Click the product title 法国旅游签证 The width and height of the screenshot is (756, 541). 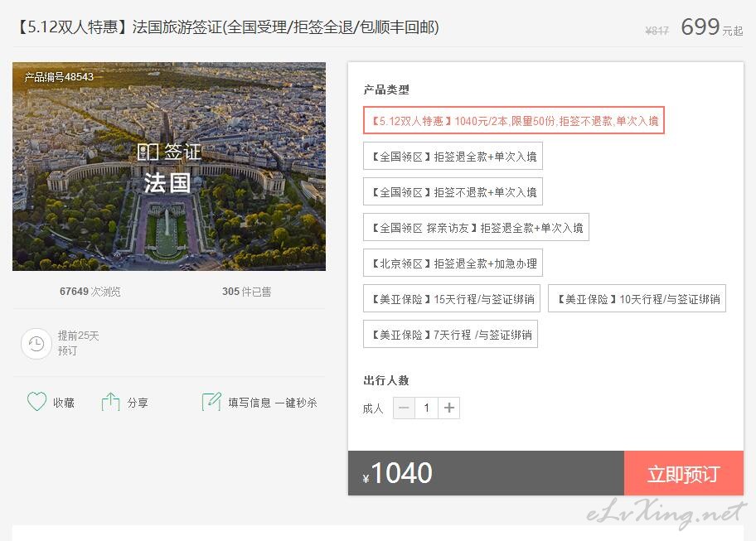[x=227, y=27]
